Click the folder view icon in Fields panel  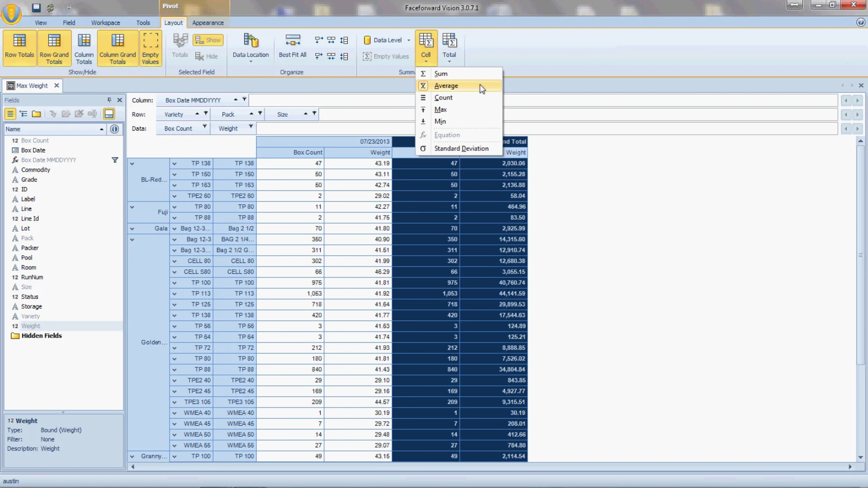pos(36,114)
